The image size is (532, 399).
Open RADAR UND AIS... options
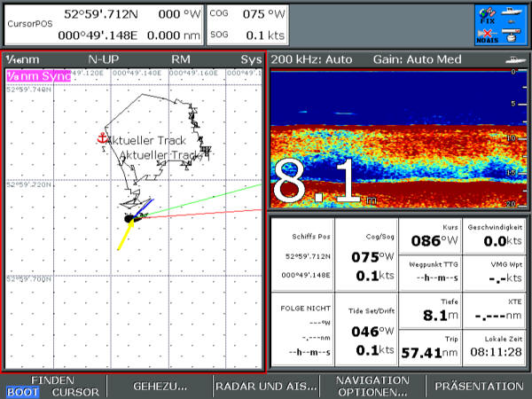click(266, 386)
